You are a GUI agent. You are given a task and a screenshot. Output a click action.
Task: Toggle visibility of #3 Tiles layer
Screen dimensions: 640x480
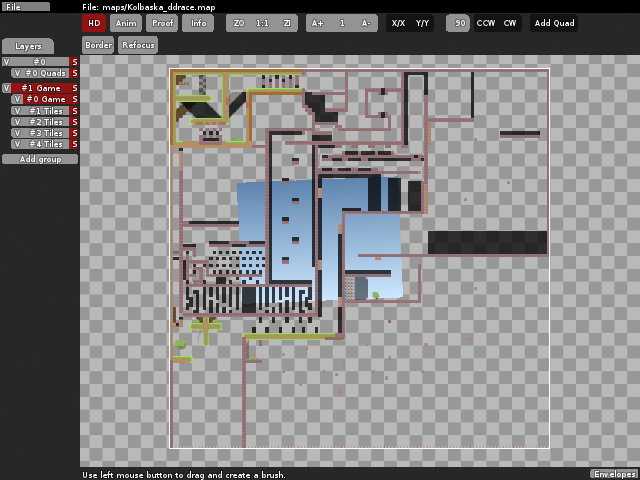(x=17, y=133)
